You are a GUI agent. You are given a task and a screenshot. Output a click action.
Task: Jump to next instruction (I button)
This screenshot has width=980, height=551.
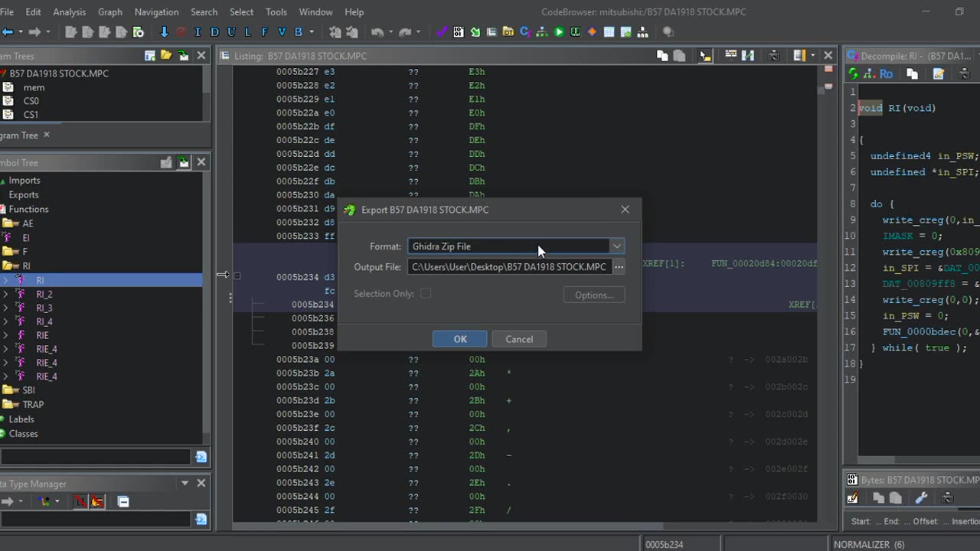198,32
